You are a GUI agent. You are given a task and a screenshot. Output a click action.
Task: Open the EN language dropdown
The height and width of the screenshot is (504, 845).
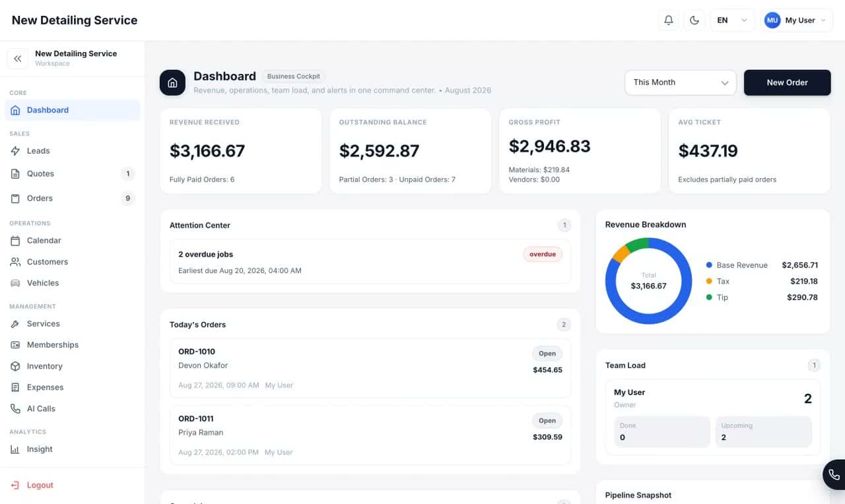pyautogui.click(x=732, y=20)
